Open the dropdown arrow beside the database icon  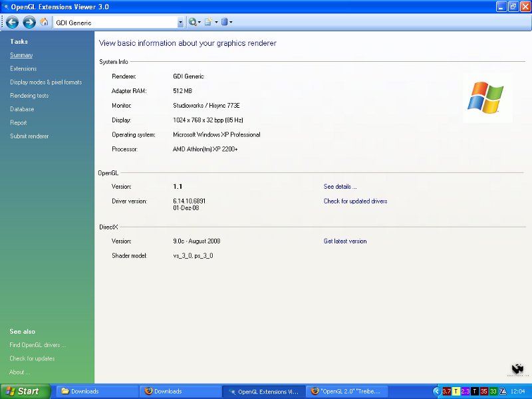pos(231,23)
